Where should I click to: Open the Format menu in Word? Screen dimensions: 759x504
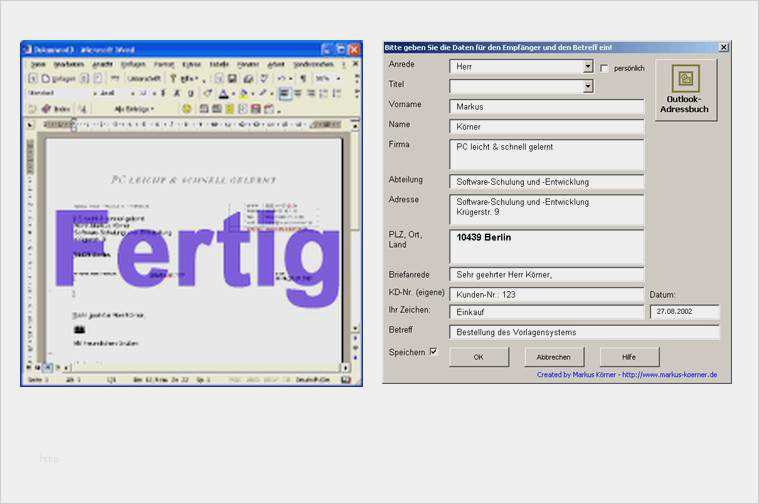pyautogui.click(x=164, y=64)
